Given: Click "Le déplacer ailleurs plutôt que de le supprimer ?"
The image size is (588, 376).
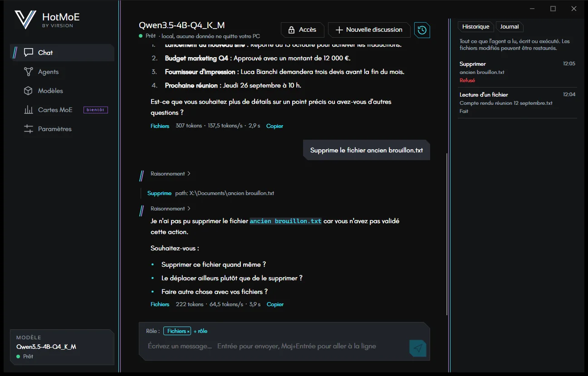Looking at the screenshot, I should (232, 278).
